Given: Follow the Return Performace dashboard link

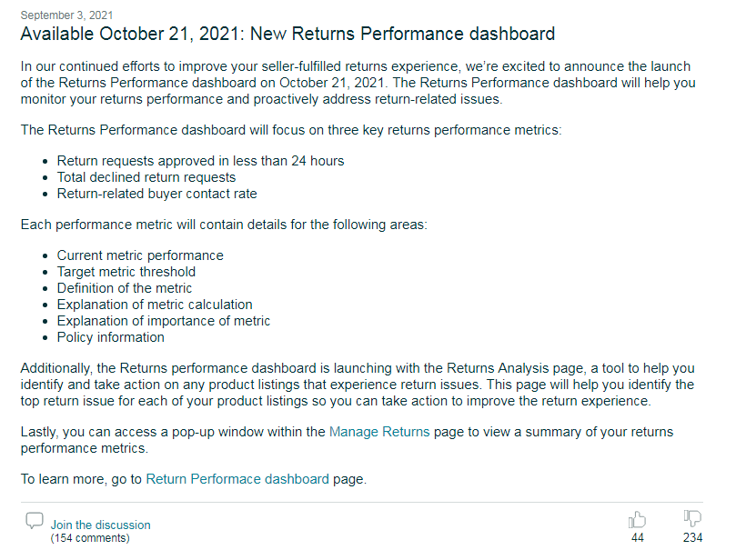Looking at the screenshot, I should tap(237, 479).
